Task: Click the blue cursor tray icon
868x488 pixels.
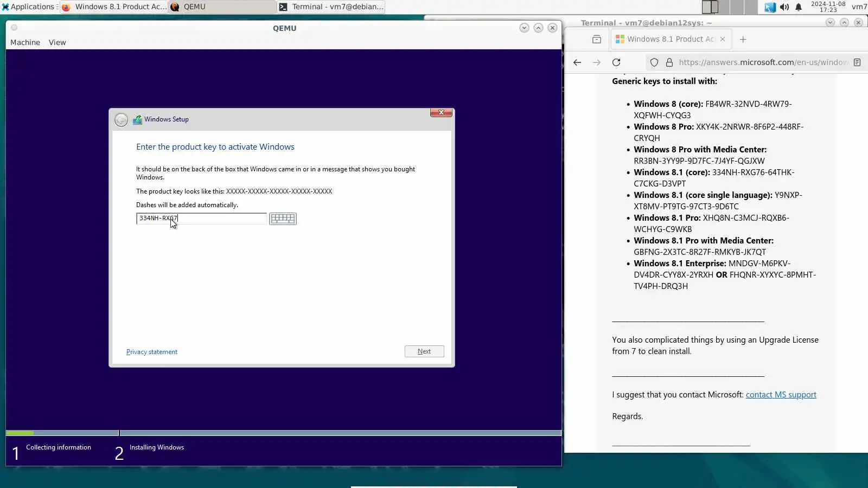Action: 770,7
